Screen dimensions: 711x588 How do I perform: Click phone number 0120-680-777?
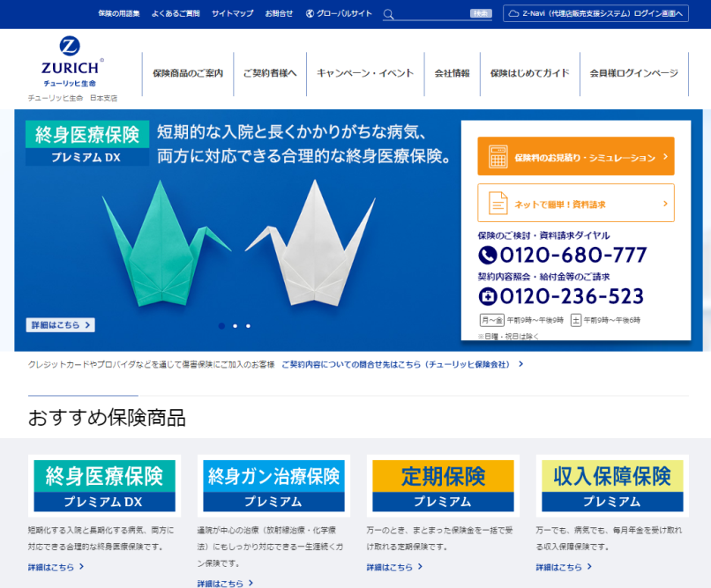573,255
